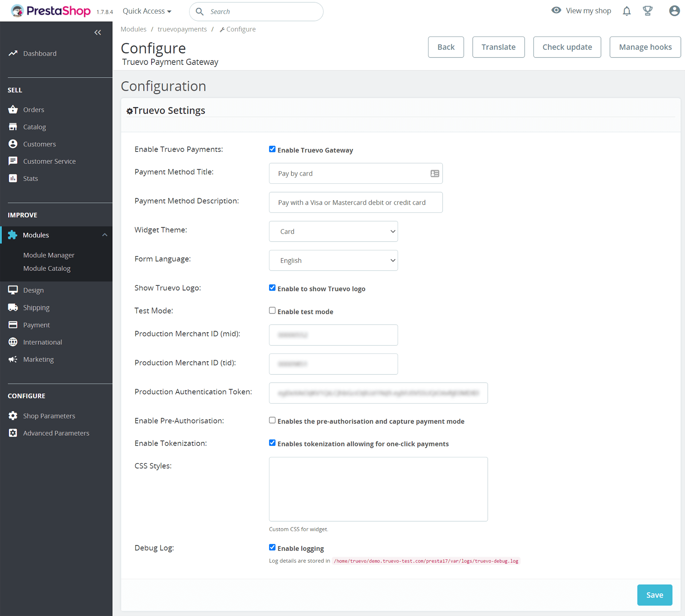Image resolution: width=685 pixels, height=616 pixels.
Task: Collapse the sidebar with the double chevron
Action: tap(98, 32)
